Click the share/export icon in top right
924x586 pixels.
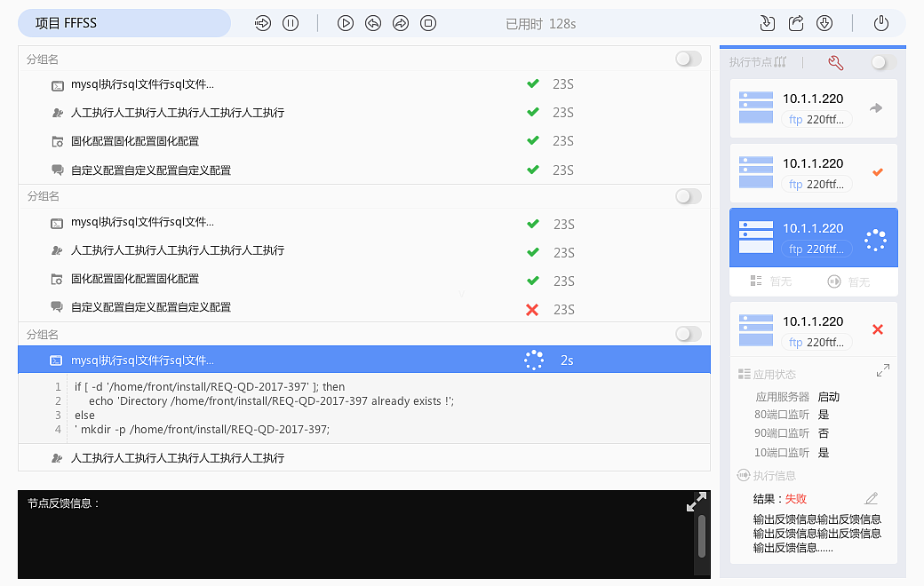(x=796, y=23)
